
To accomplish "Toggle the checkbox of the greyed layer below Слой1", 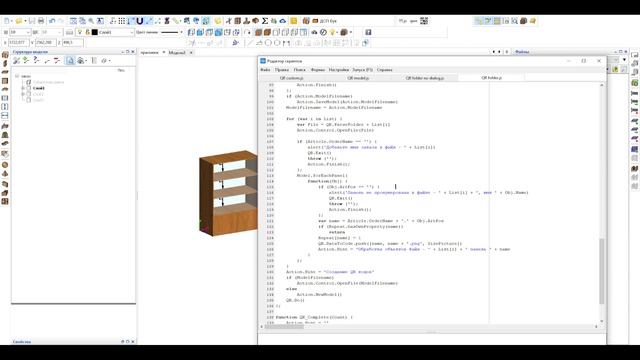I will pyautogui.click(x=29, y=94).
